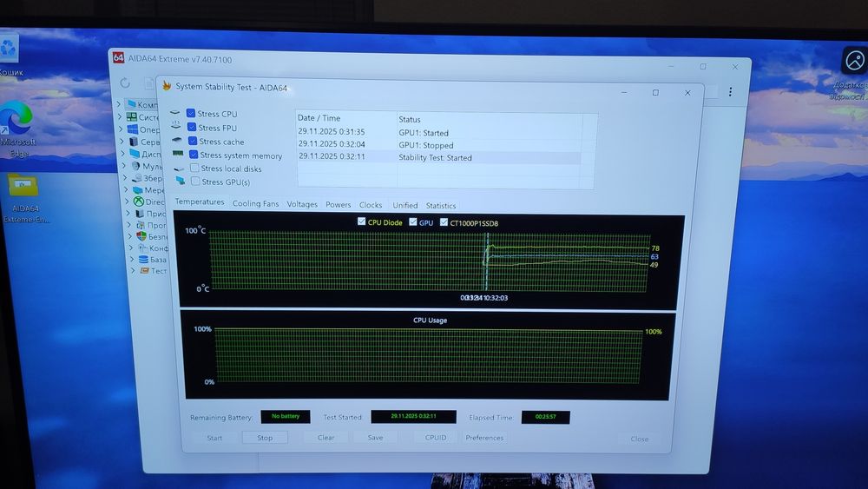
Task: Expand the Direc tree node
Action: [128, 202]
